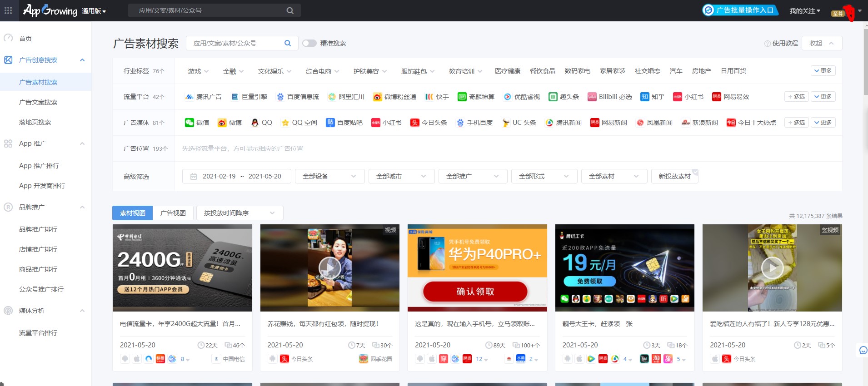Screen dimensions: 868x386
Task: Open the 全部形式 dropdown
Action: (x=544, y=176)
